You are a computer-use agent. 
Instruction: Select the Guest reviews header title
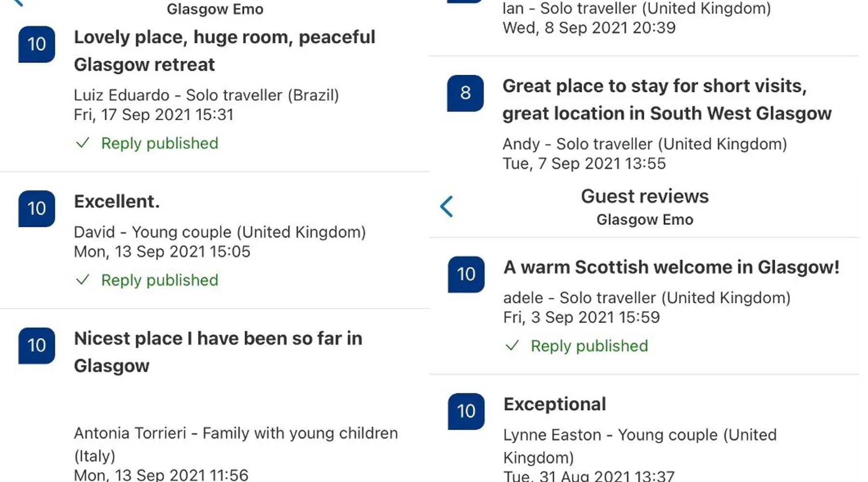click(645, 197)
